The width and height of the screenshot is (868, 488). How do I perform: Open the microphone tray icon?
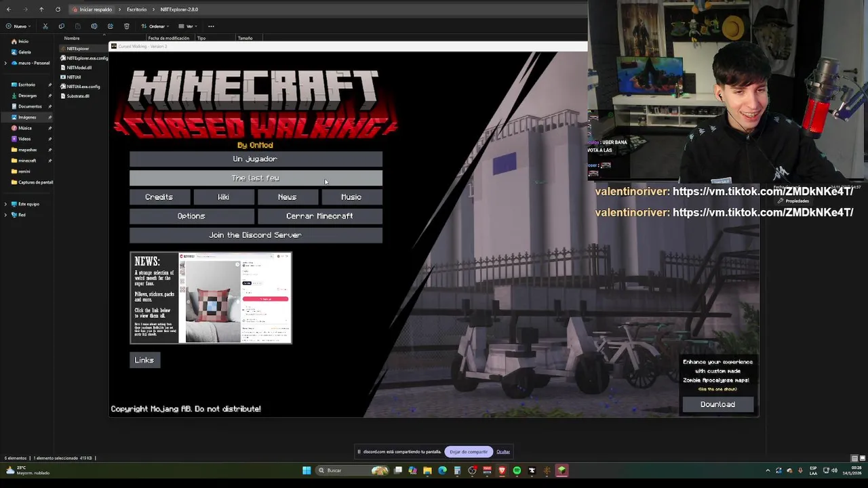click(800, 470)
